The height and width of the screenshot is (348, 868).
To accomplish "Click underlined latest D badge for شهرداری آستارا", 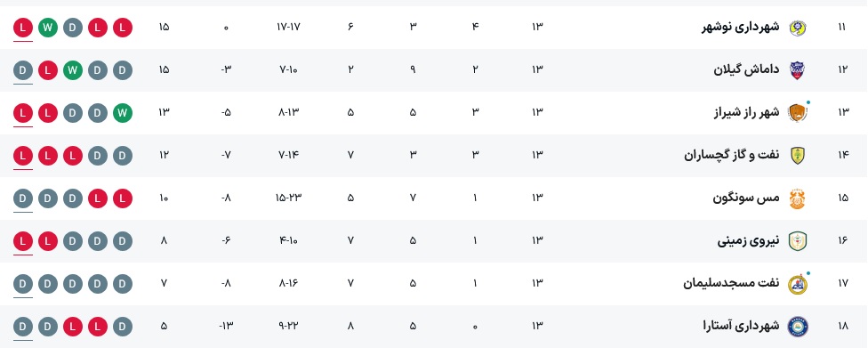I will [23, 326].
